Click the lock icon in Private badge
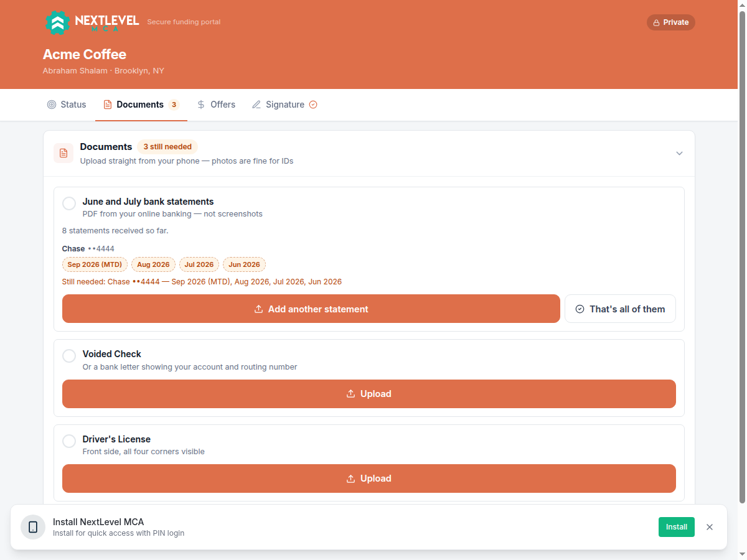747x560 pixels. tap(656, 22)
